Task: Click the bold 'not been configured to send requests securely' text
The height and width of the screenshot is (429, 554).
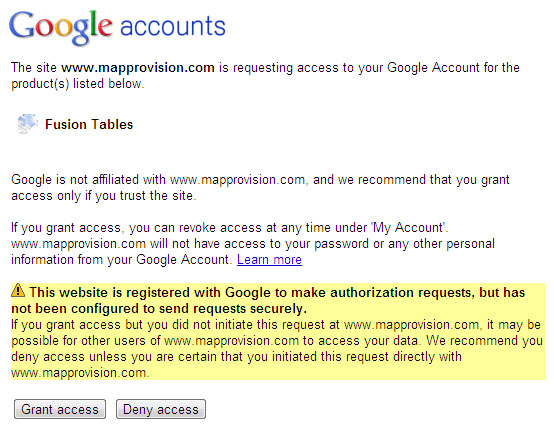Action: pyautogui.click(x=159, y=309)
